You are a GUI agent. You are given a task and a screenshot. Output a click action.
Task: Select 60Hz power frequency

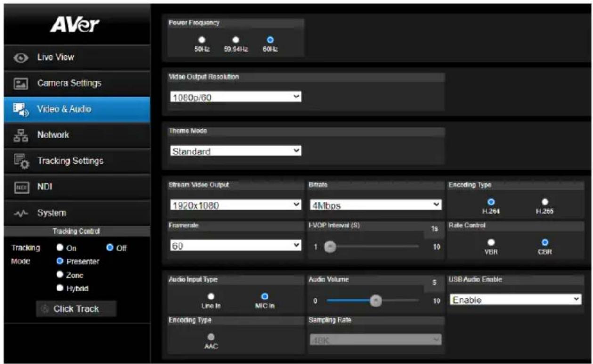pyautogui.click(x=270, y=41)
